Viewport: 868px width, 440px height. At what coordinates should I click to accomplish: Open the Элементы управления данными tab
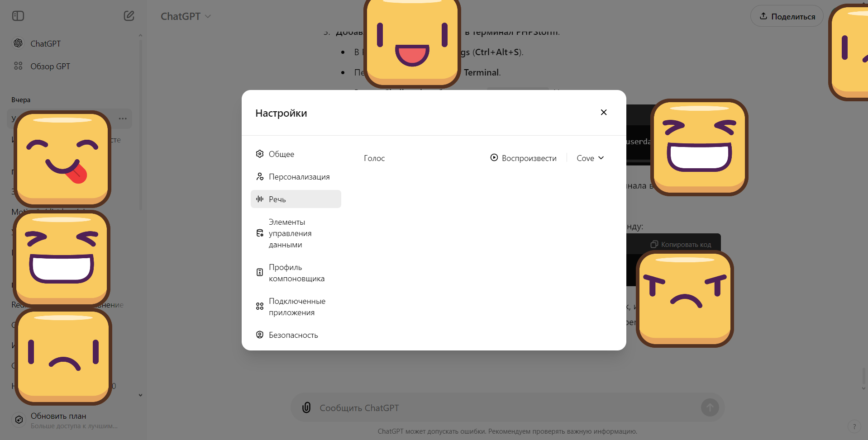[296, 233]
